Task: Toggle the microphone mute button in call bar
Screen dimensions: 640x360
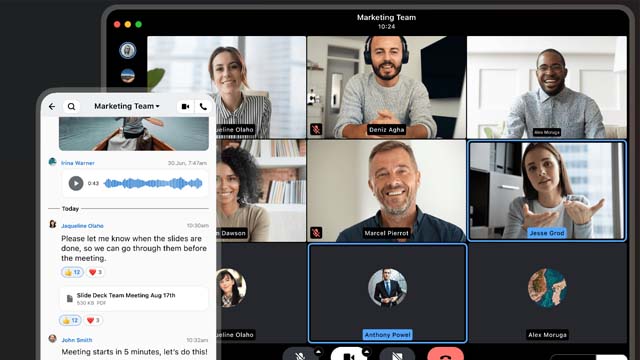Action: pos(300,354)
